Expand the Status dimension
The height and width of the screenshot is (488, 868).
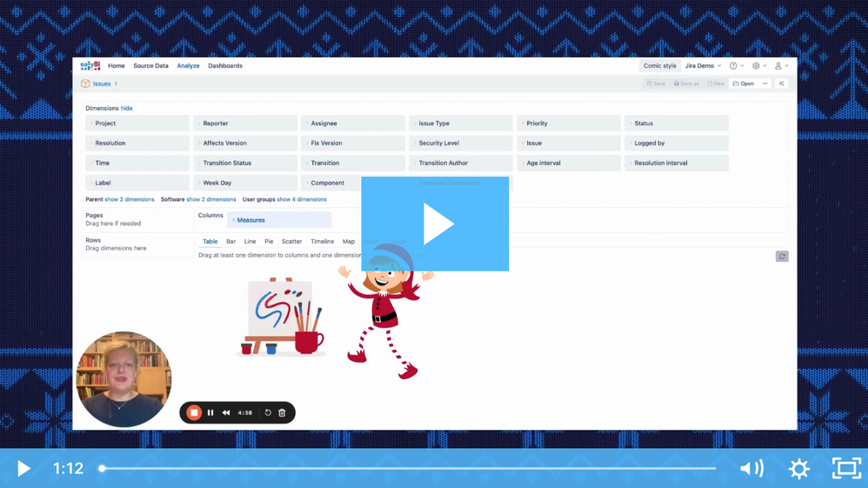tap(677, 123)
